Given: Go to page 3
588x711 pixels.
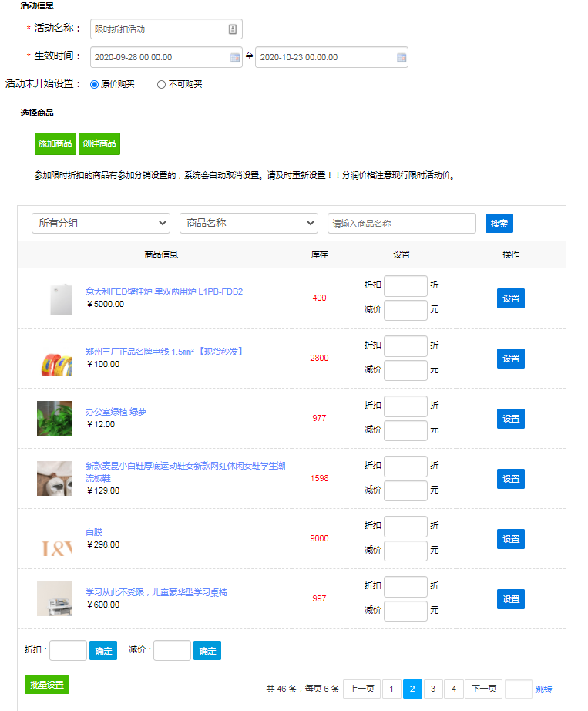Looking at the screenshot, I should [x=433, y=689].
